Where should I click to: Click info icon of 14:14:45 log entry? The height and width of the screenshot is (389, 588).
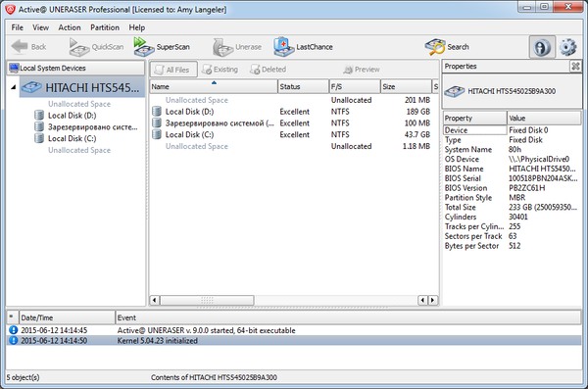click(x=13, y=330)
